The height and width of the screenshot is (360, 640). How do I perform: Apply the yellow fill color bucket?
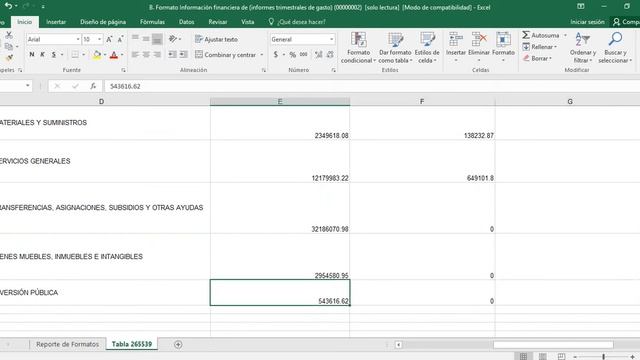coord(97,54)
